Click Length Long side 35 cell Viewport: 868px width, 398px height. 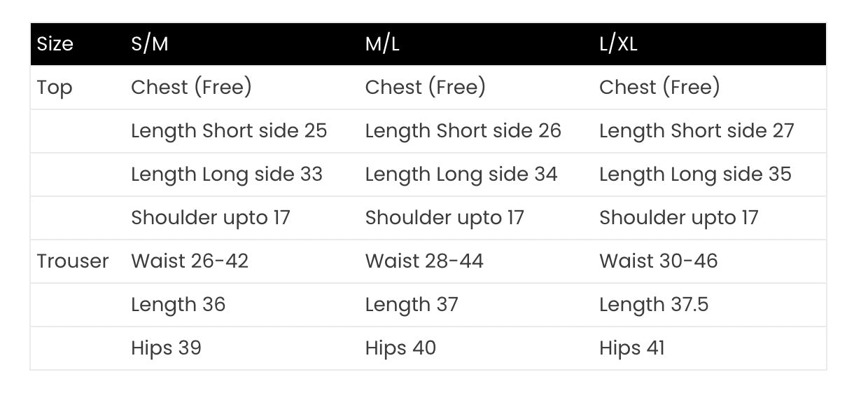click(695, 174)
